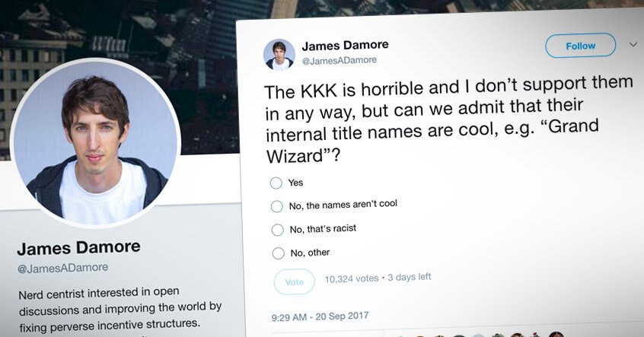Image resolution: width=644 pixels, height=337 pixels.
Task: Click the rightmost liker avatar below the tweet
Action: click(556, 334)
